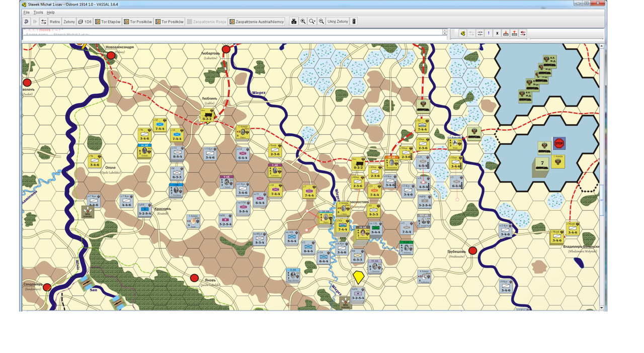Select the red STOP marker

tap(558, 143)
